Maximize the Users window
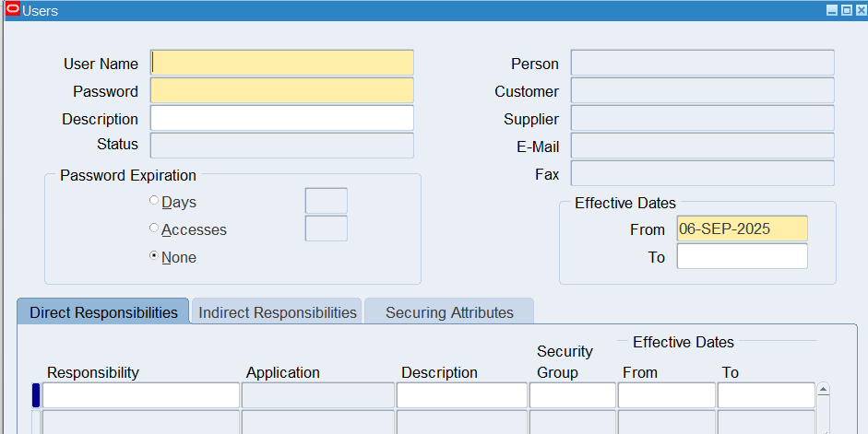Viewport: 868px width, 434px height. 846,10
